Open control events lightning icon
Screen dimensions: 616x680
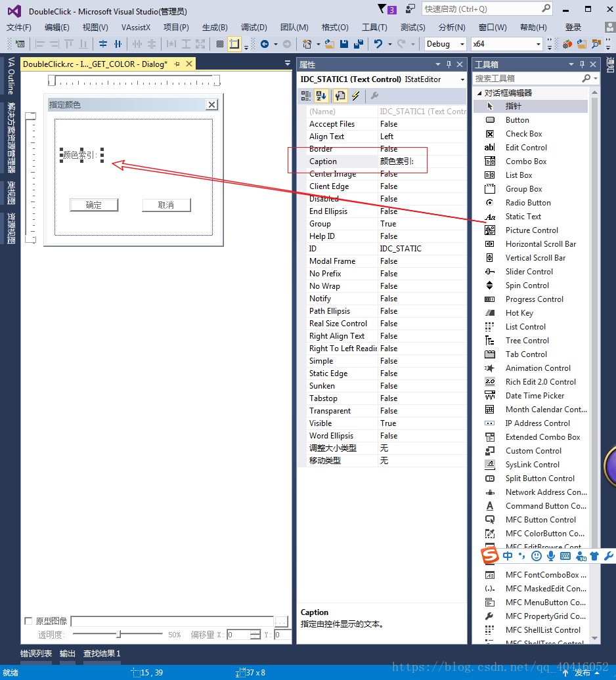pyautogui.click(x=356, y=96)
